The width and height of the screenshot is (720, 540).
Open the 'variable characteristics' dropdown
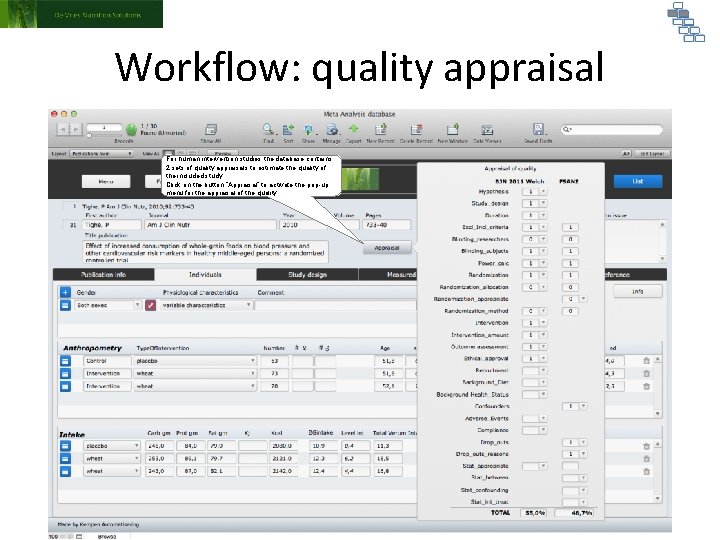point(206,305)
